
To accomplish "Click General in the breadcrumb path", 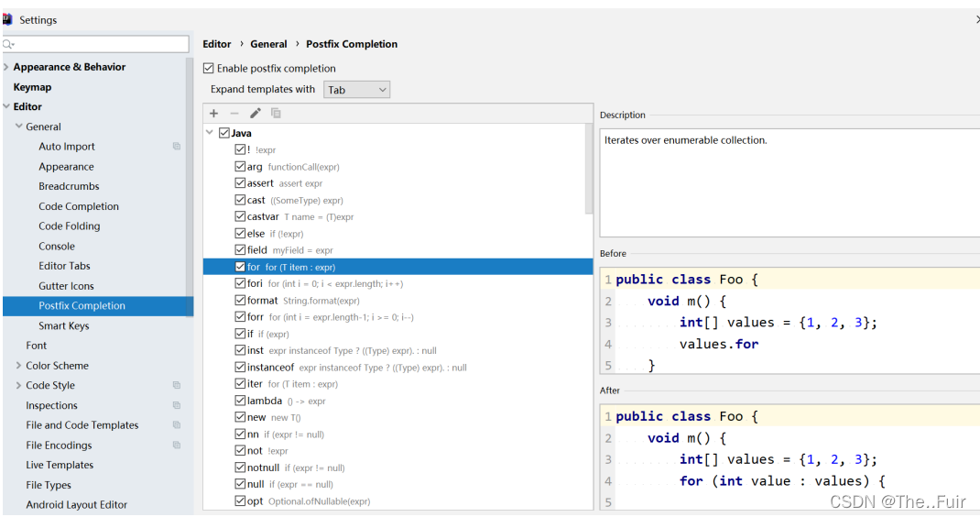I will click(268, 44).
